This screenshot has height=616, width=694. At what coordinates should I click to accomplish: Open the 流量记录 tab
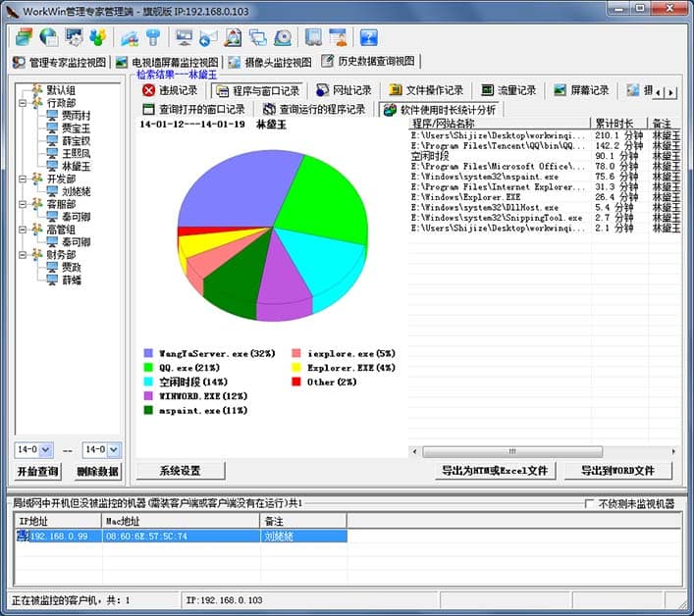(509, 90)
